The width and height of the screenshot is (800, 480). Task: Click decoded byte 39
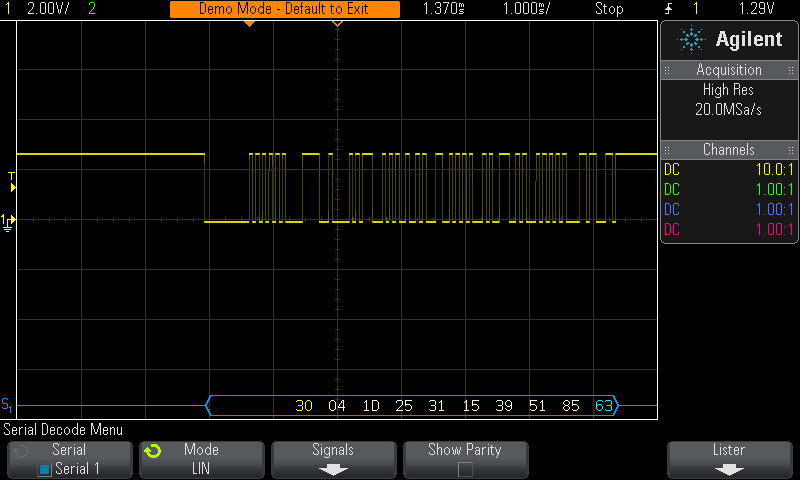(x=504, y=406)
